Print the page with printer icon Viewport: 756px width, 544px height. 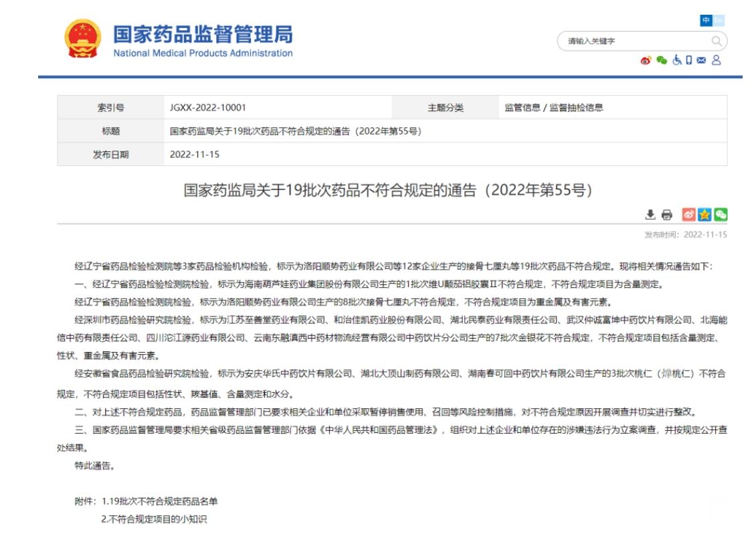[x=666, y=215]
